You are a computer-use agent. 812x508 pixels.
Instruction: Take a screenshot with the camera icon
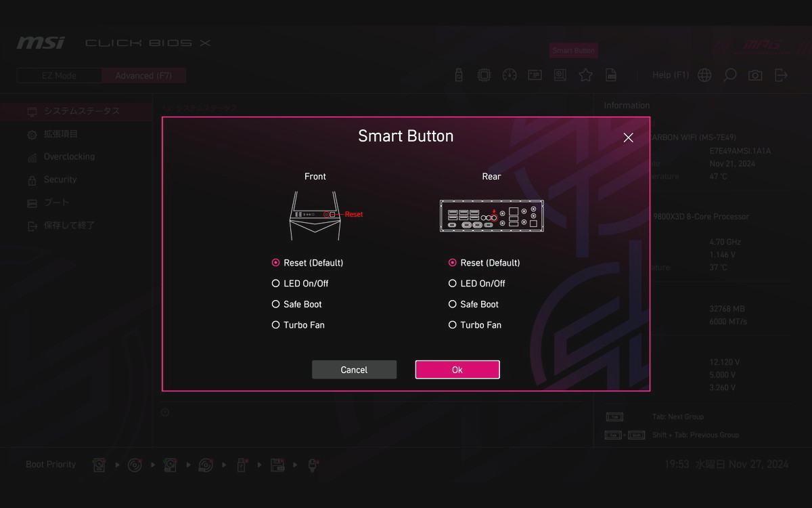755,75
